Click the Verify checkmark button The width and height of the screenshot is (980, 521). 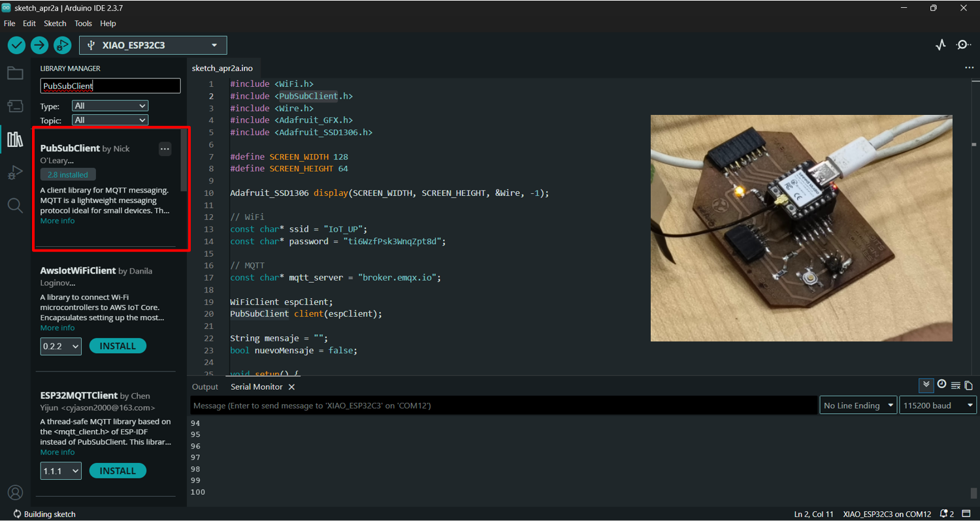click(x=16, y=45)
